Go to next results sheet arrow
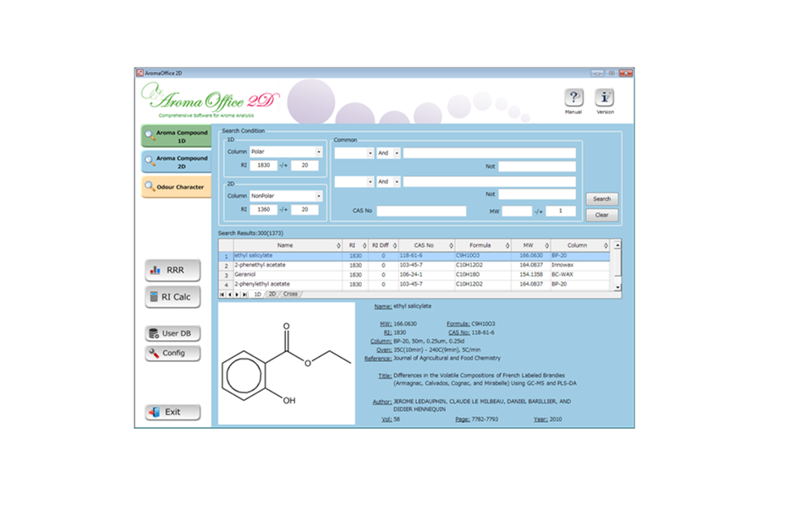 click(x=237, y=294)
